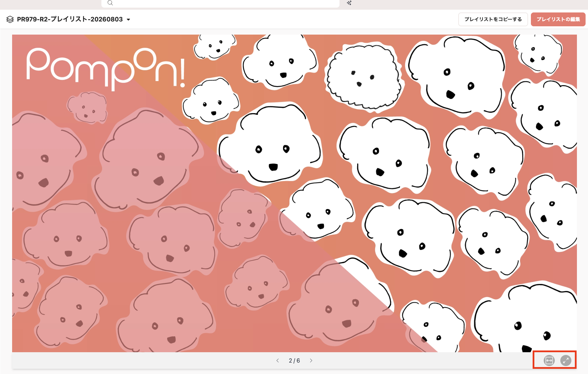This screenshot has width=588, height=374.
Task: Click the sparkle AI icon beside search
Action: [349, 3]
